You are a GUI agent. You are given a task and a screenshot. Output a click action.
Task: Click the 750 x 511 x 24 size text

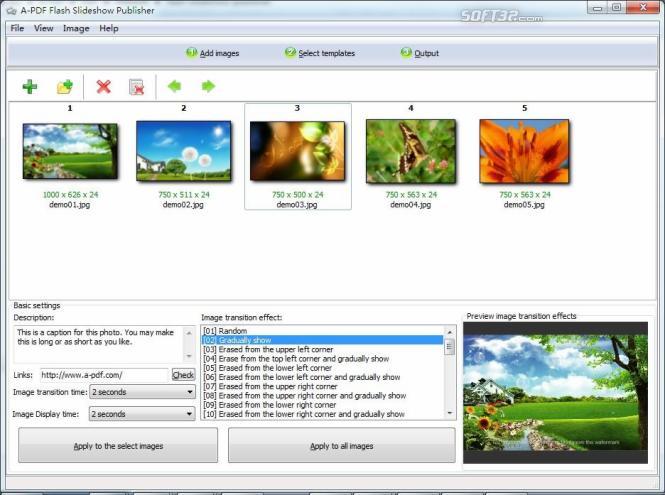pyautogui.click(x=184, y=195)
